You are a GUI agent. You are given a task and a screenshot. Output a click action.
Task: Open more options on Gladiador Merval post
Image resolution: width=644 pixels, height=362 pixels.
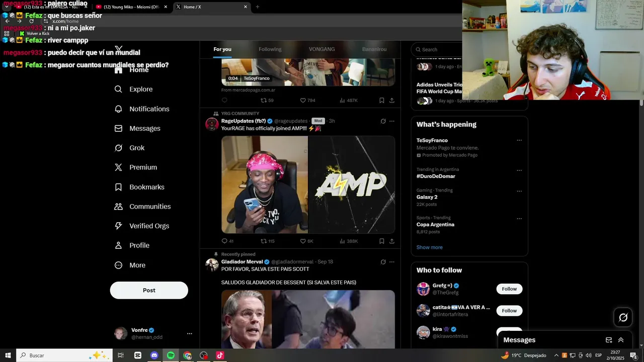[x=392, y=262]
